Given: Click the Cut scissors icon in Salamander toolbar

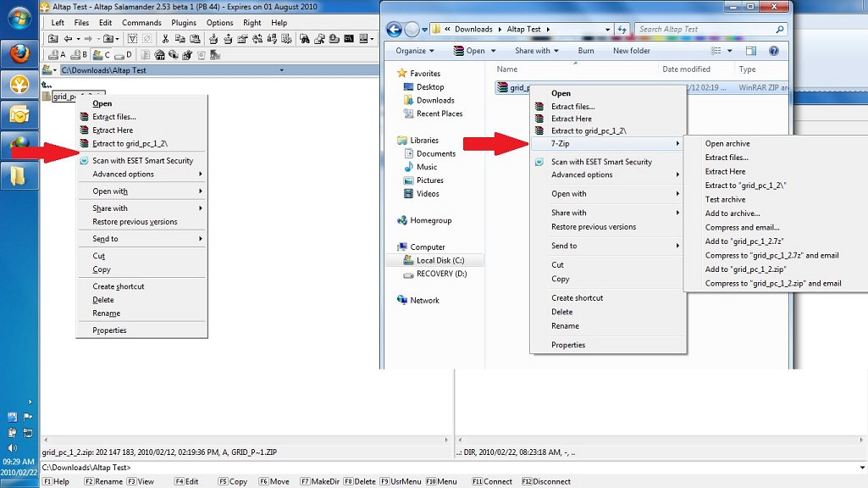Looking at the screenshot, I should 165,39.
